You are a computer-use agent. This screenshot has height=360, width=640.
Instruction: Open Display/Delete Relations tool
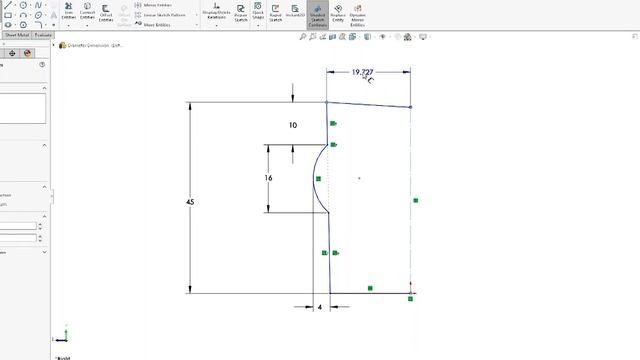(216, 11)
